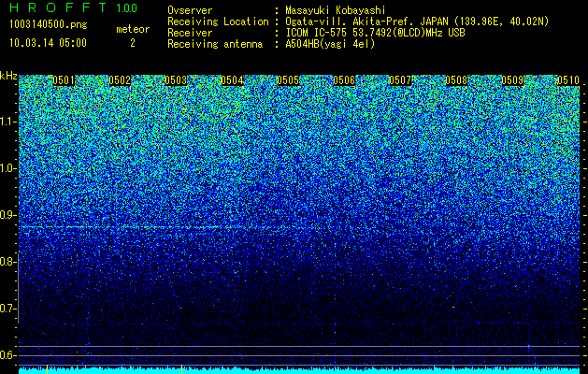This screenshot has height=374, width=588.
Task: Click the cyan signal level strip at bottom
Action: click(x=299, y=371)
